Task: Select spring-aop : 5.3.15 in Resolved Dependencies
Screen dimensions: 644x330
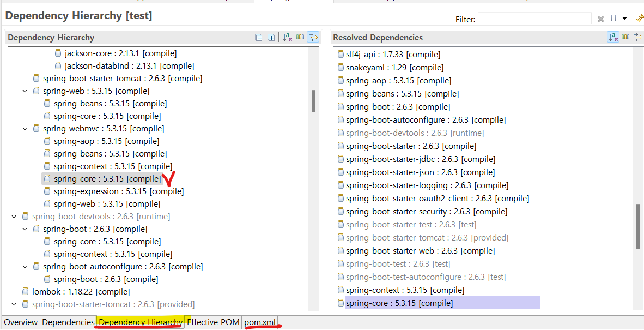Action: [398, 81]
